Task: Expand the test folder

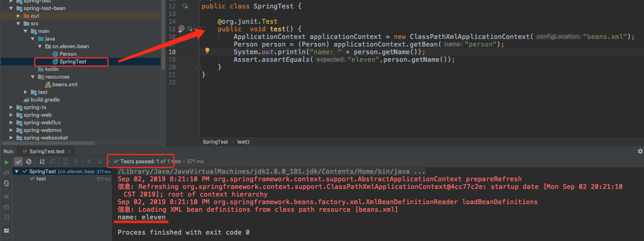Action: pyautogui.click(x=25, y=92)
